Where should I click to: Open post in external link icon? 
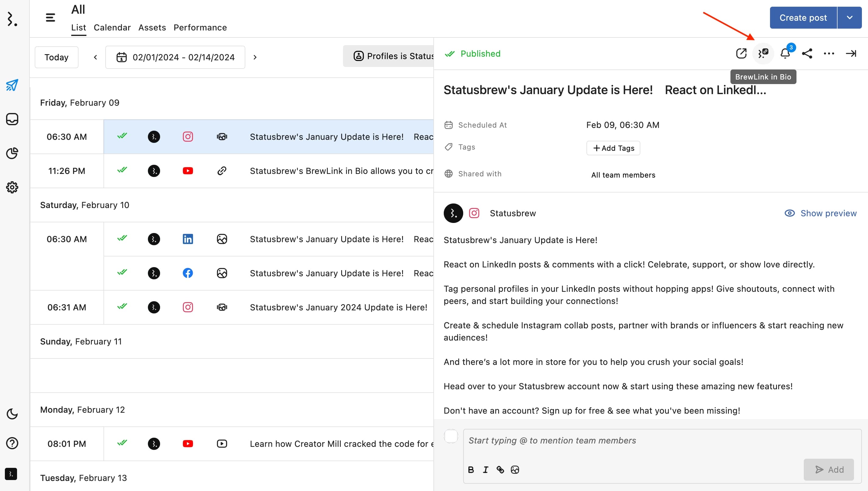[x=741, y=53]
